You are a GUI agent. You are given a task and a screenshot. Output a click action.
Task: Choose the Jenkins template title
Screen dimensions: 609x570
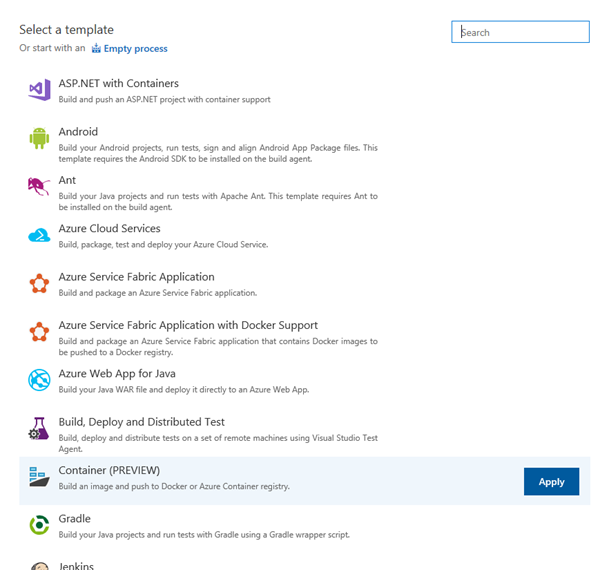(76, 566)
